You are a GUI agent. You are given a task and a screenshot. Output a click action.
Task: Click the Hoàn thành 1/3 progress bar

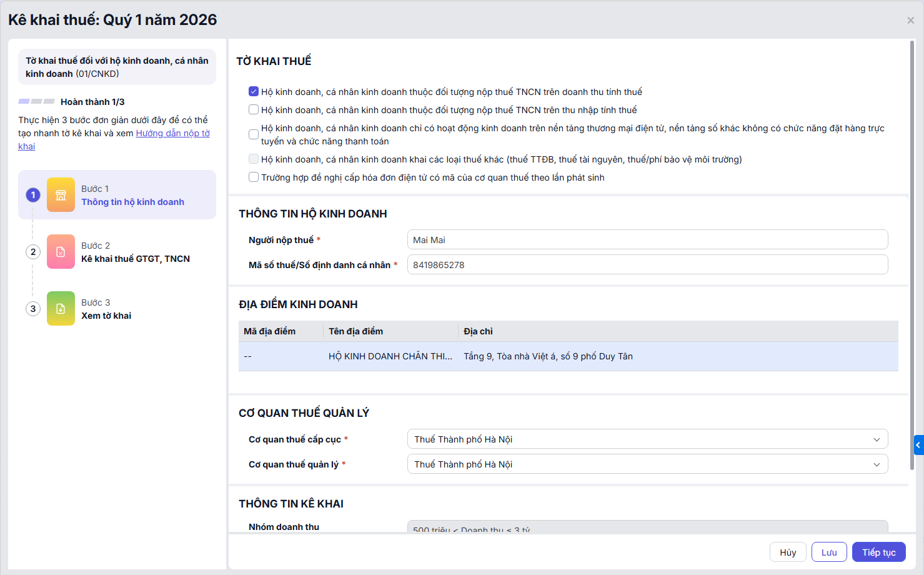tap(36, 101)
